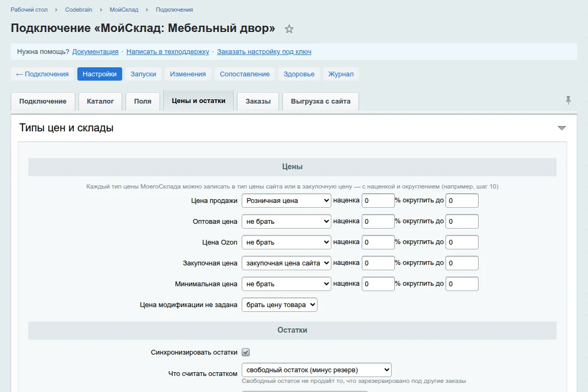
Task: Focus наценка field for Закупочная цена
Action: [378, 263]
